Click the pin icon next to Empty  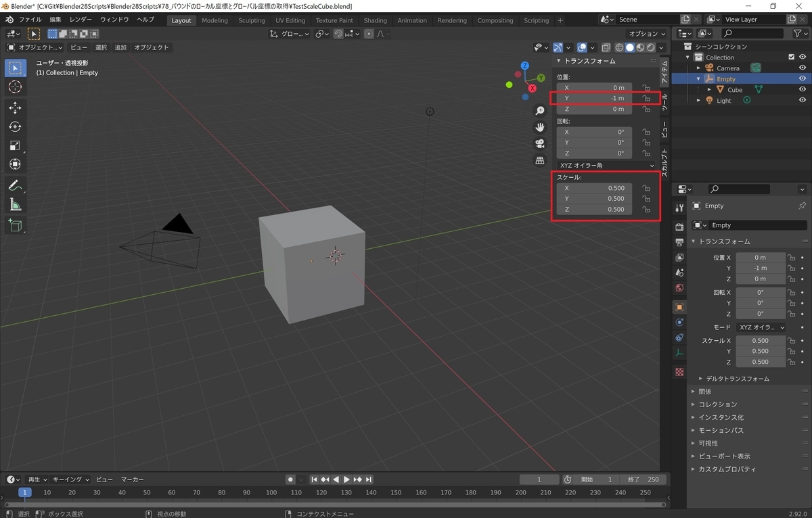point(803,206)
